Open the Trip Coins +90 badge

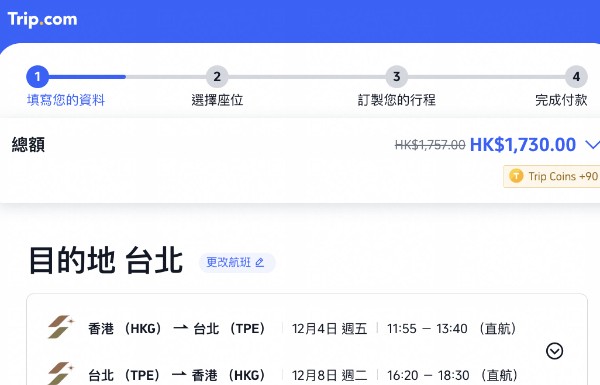[552, 176]
